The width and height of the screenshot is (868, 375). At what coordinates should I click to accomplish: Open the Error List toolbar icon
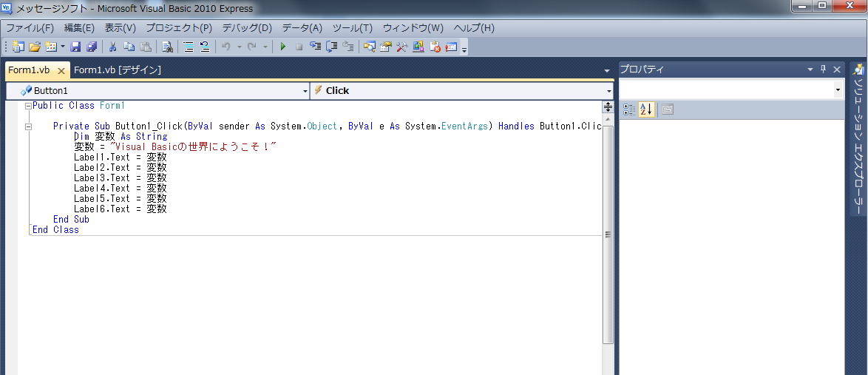pyautogui.click(x=435, y=47)
